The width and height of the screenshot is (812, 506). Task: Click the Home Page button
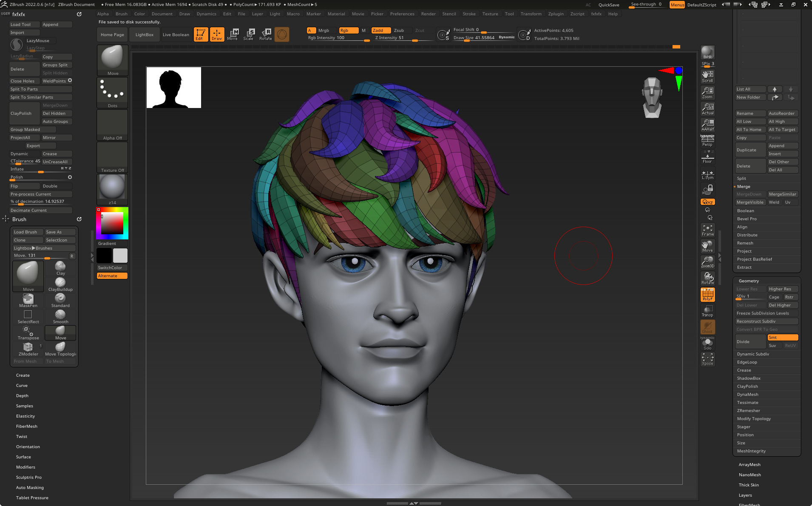coord(112,34)
